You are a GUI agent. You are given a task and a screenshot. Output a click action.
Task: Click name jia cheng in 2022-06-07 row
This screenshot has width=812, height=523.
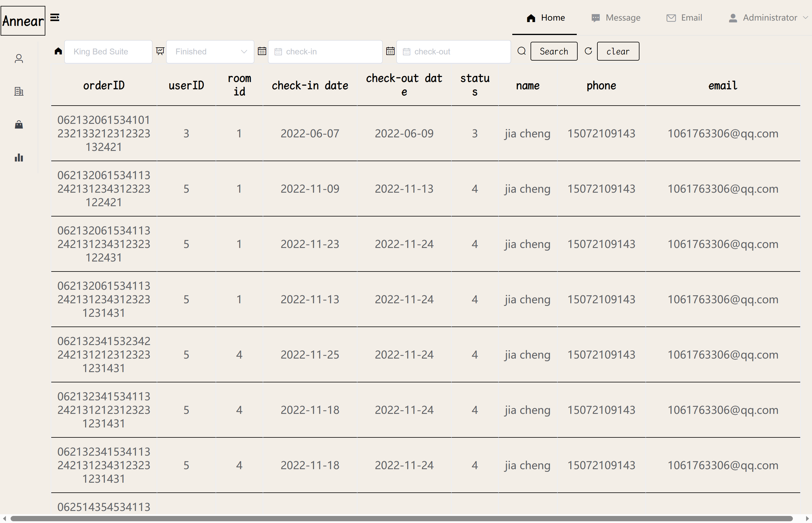[x=528, y=134]
